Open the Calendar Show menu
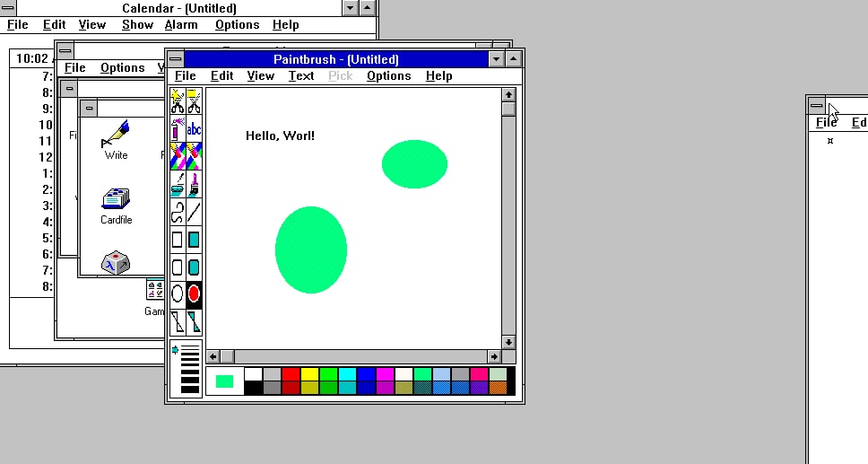The width and height of the screenshot is (868, 464). [x=137, y=25]
